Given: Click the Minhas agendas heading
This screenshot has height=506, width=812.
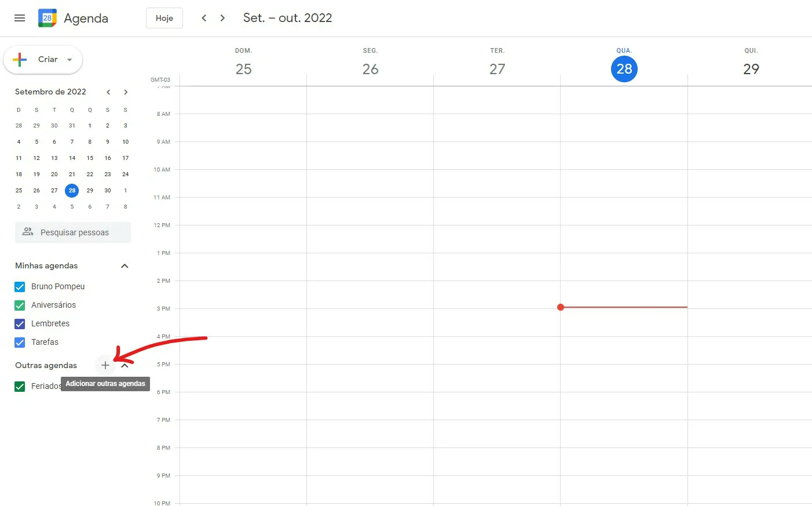Looking at the screenshot, I should point(46,265).
